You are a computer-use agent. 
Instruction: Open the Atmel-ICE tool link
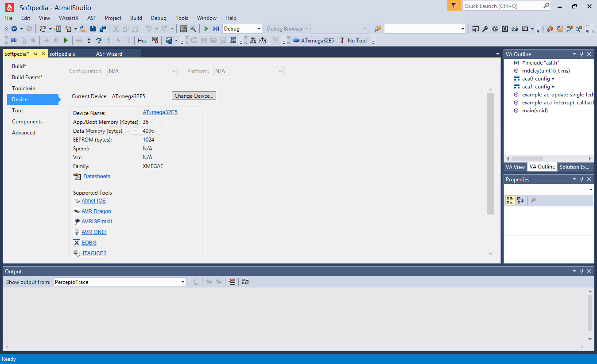coord(93,201)
